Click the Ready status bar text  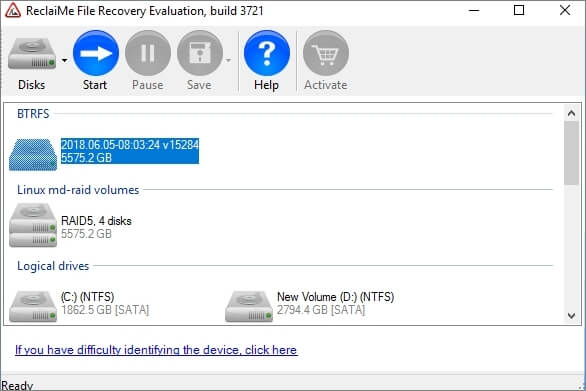click(x=17, y=385)
